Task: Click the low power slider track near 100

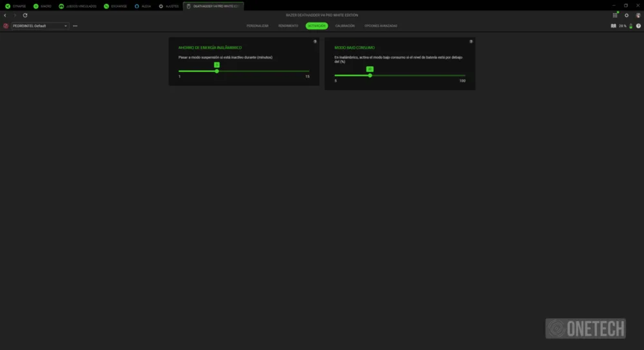Action: (x=462, y=75)
